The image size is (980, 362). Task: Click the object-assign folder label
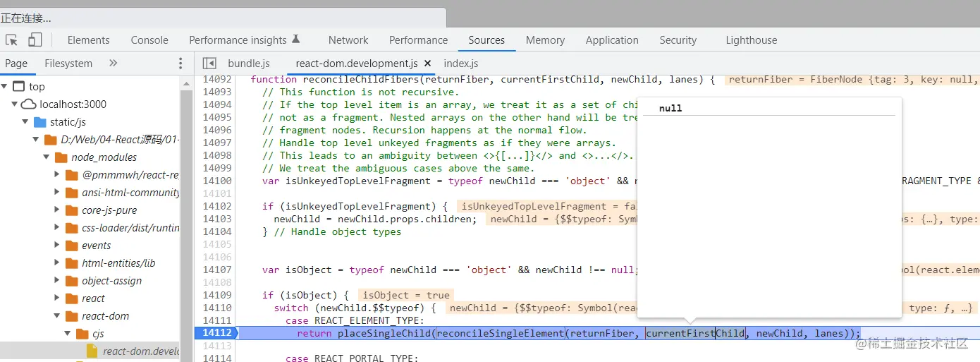[x=111, y=281]
